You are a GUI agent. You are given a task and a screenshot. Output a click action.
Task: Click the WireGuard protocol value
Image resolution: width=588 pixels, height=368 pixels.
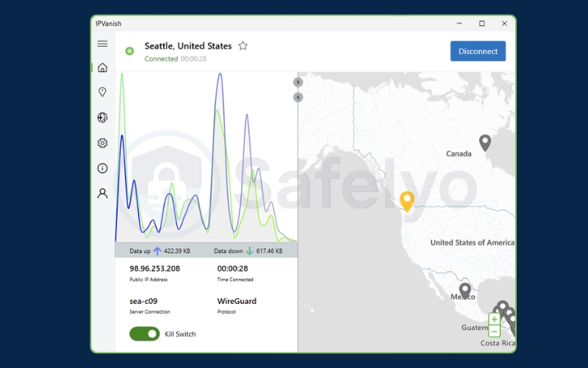click(x=237, y=301)
